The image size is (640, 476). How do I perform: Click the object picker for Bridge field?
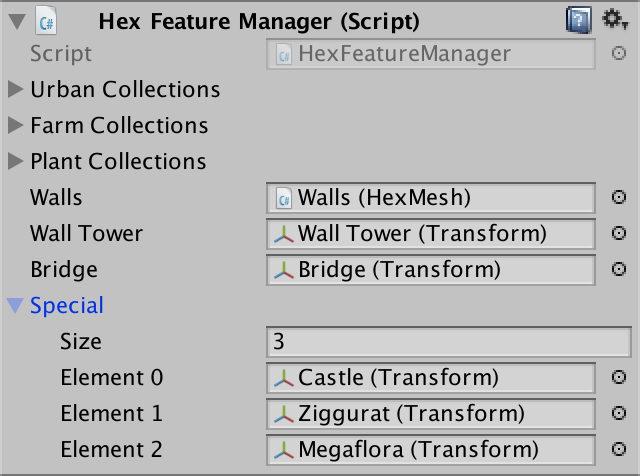tap(619, 269)
